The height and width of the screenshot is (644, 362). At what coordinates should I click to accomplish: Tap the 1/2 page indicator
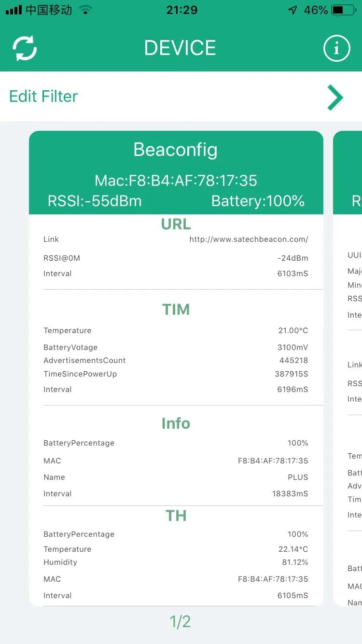coord(181,622)
